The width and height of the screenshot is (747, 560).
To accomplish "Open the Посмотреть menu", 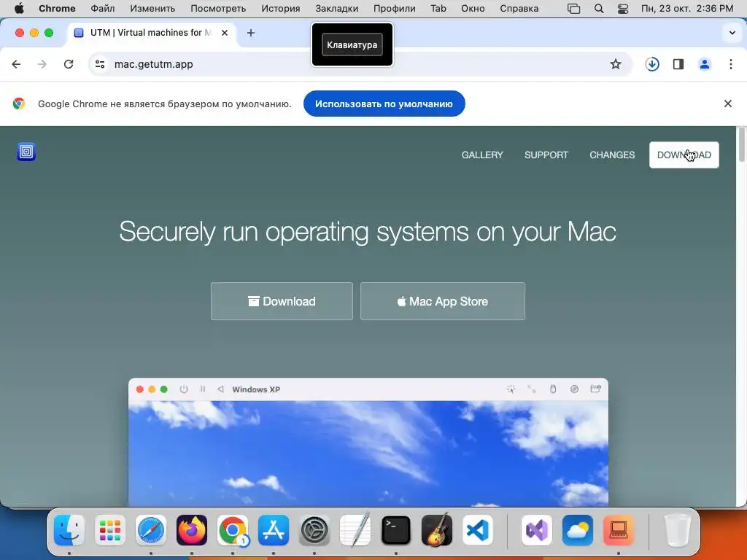I will point(218,9).
